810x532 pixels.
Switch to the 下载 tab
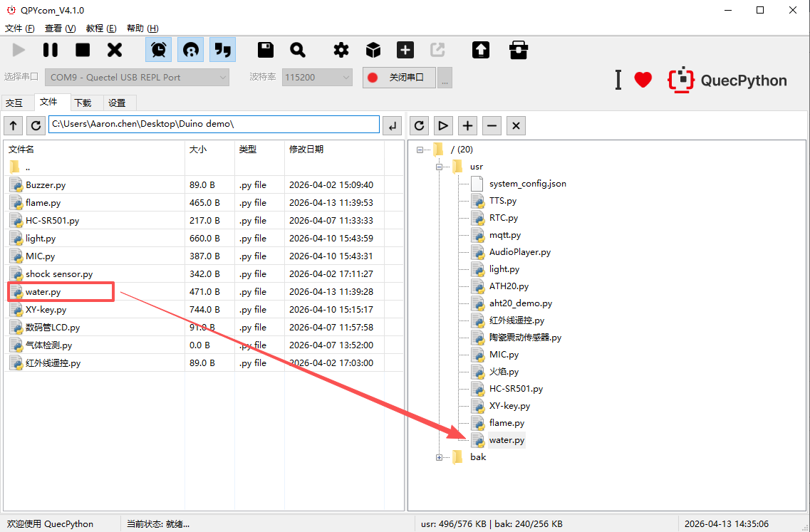[x=83, y=103]
